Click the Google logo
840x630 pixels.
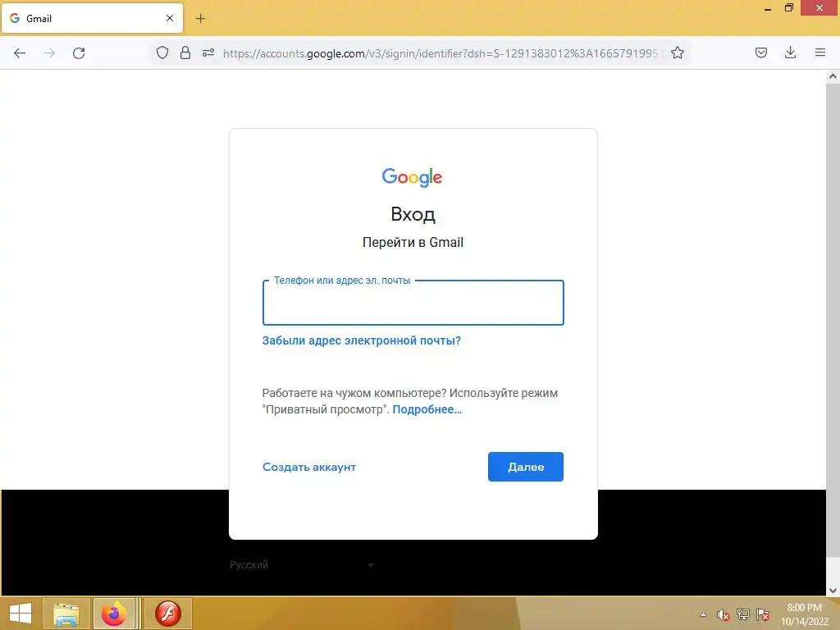(412, 177)
